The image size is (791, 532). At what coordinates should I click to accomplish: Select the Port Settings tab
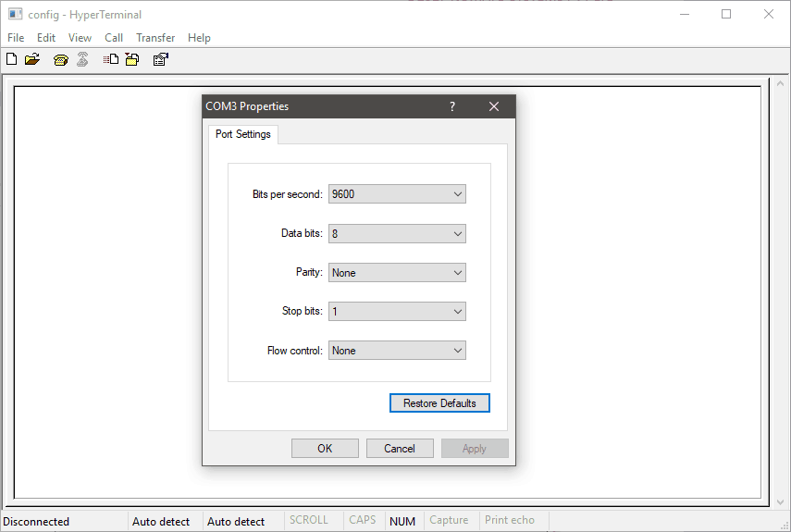(x=243, y=134)
